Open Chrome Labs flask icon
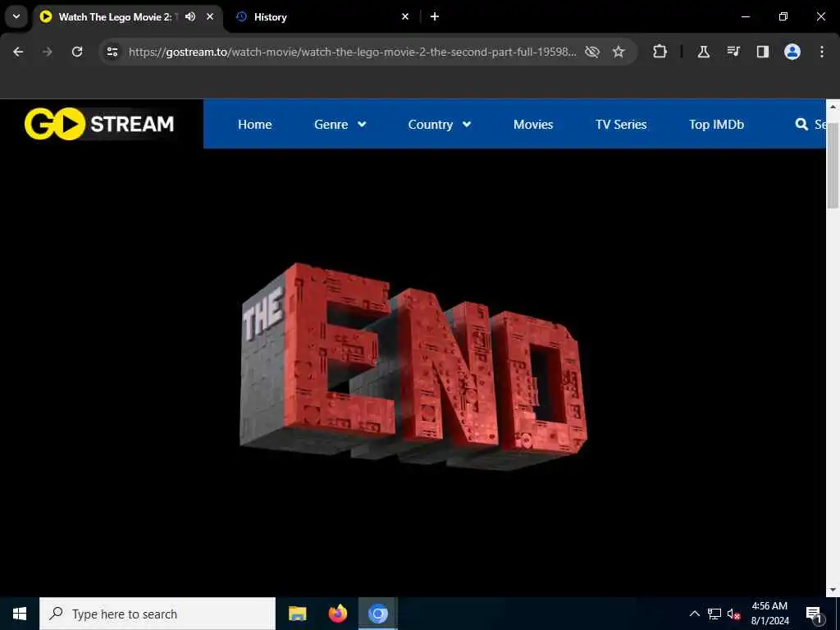 click(x=703, y=52)
